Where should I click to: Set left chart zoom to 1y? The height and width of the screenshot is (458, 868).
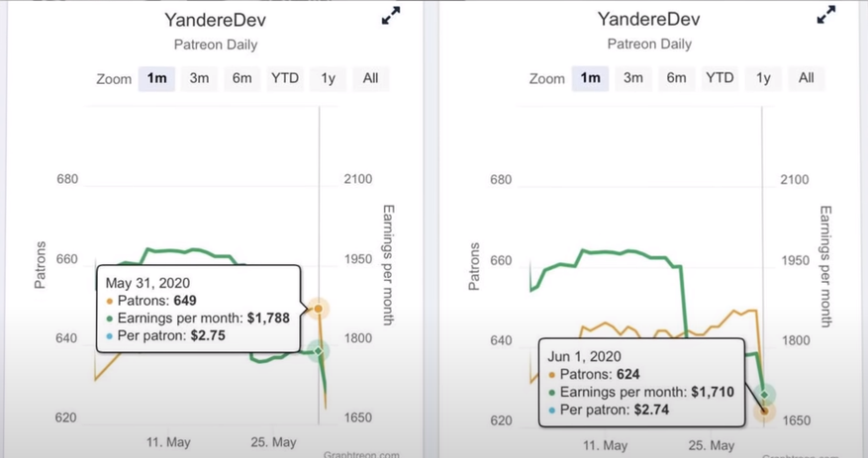tap(327, 79)
